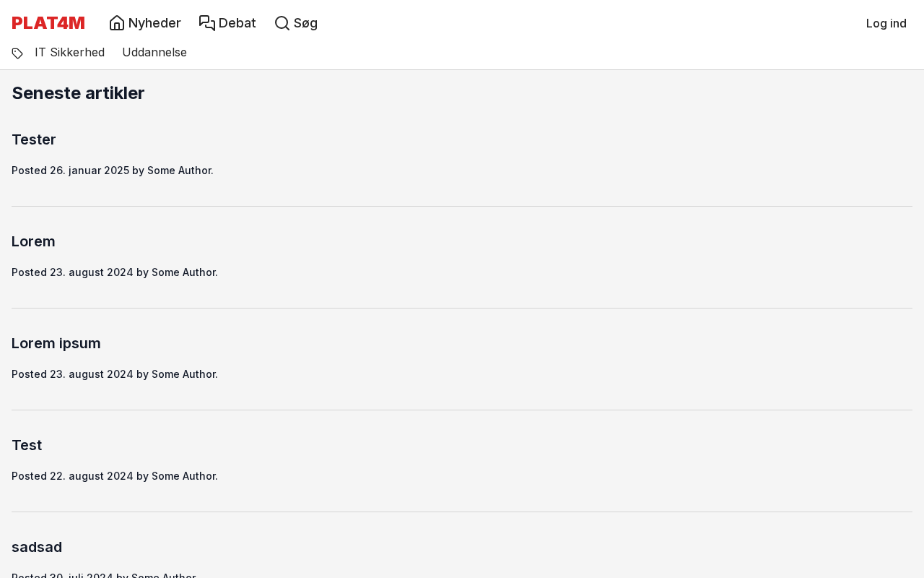Open the Nyheder menu label
The image size is (924, 578).
(154, 23)
